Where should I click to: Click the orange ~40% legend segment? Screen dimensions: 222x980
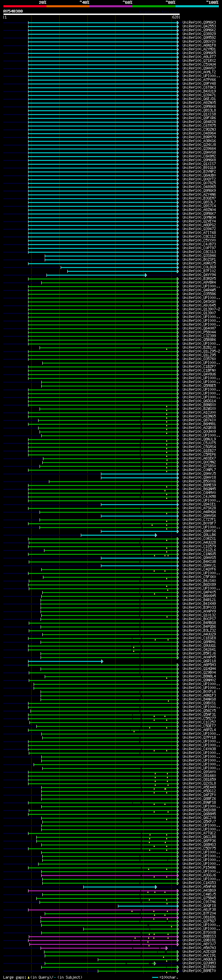[x=68, y=6]
